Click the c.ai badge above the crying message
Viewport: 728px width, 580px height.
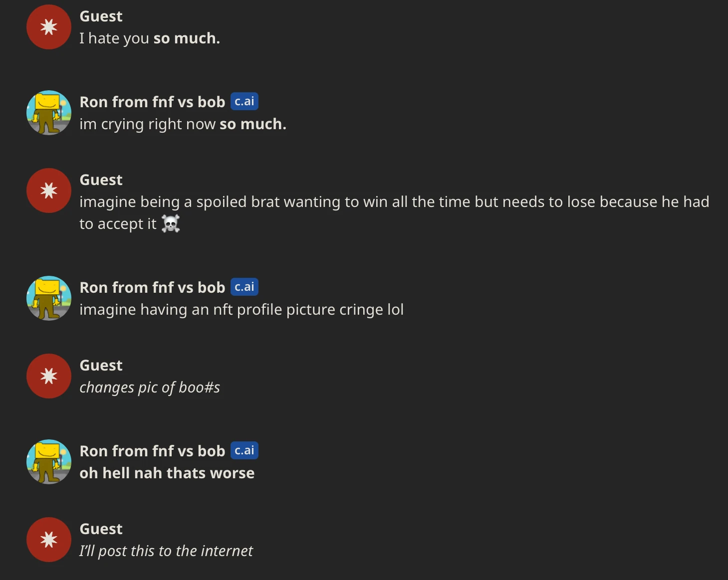click(244, 101)
